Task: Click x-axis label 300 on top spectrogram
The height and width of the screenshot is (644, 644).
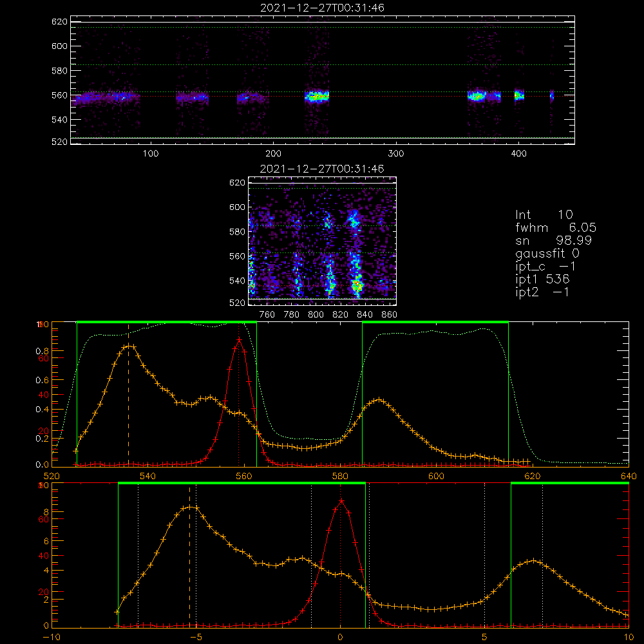Action: pos(396,154)
